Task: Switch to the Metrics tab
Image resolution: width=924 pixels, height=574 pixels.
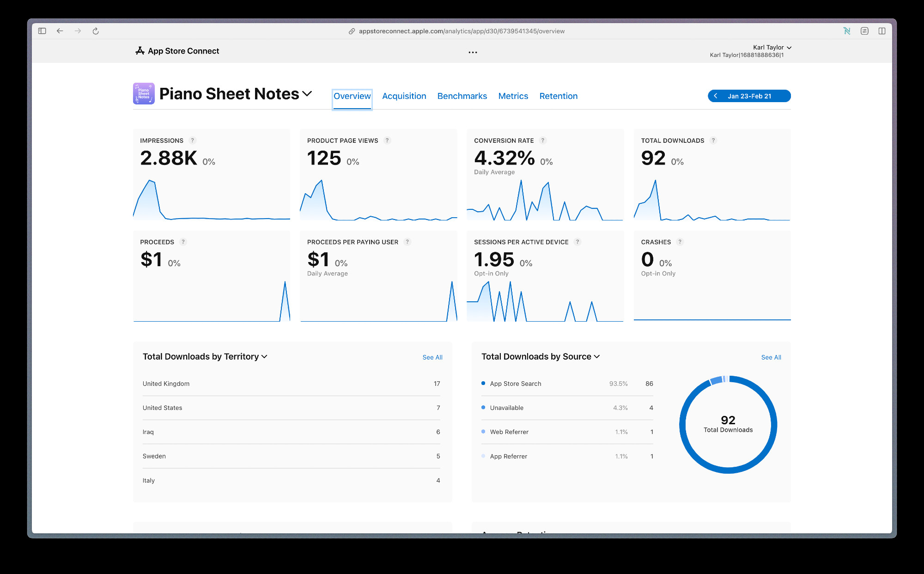Action: [513, 96]
